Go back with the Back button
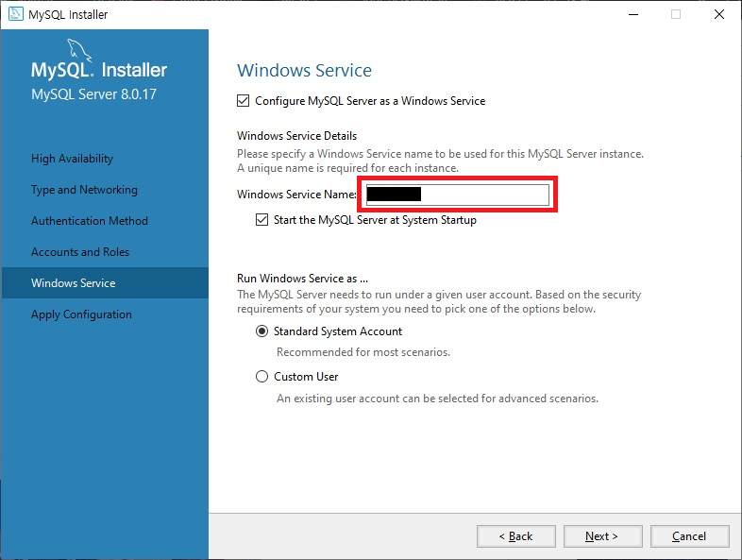The width and height of the screenshot is (742, 560). tap(516, 536)
